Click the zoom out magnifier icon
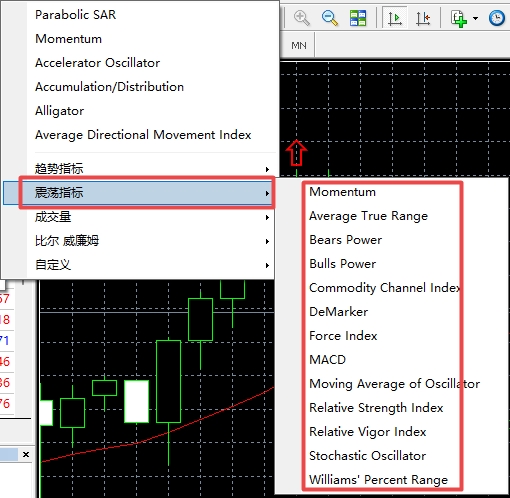The height and width of the screenshot is (498, 510). (330, 18)
